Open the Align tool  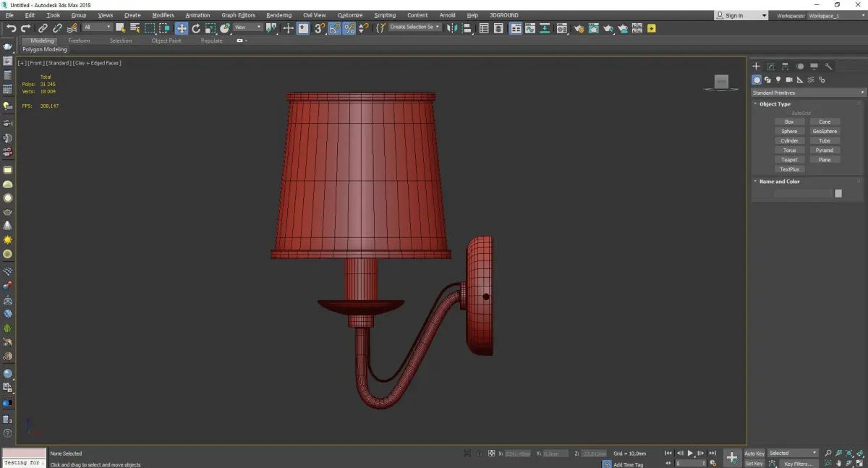coord(466,28)
